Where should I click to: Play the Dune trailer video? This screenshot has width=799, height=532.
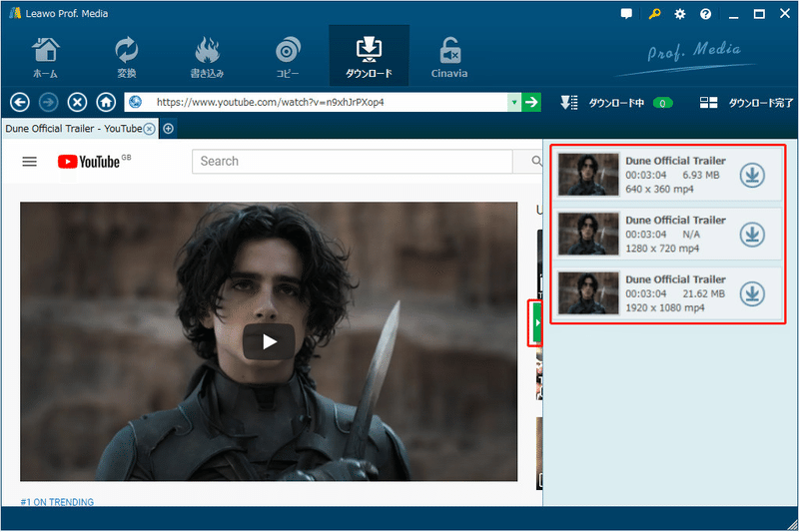tap(269, 341)
